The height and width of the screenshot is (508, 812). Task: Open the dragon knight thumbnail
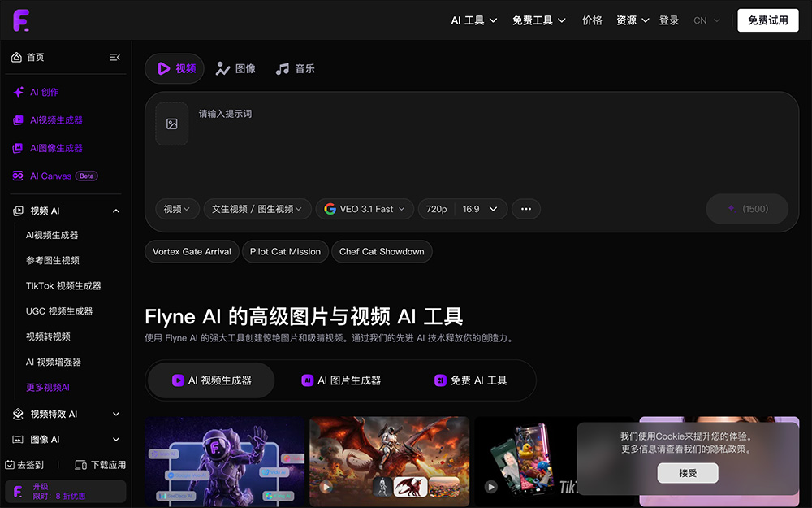click(x=390, y=462)
